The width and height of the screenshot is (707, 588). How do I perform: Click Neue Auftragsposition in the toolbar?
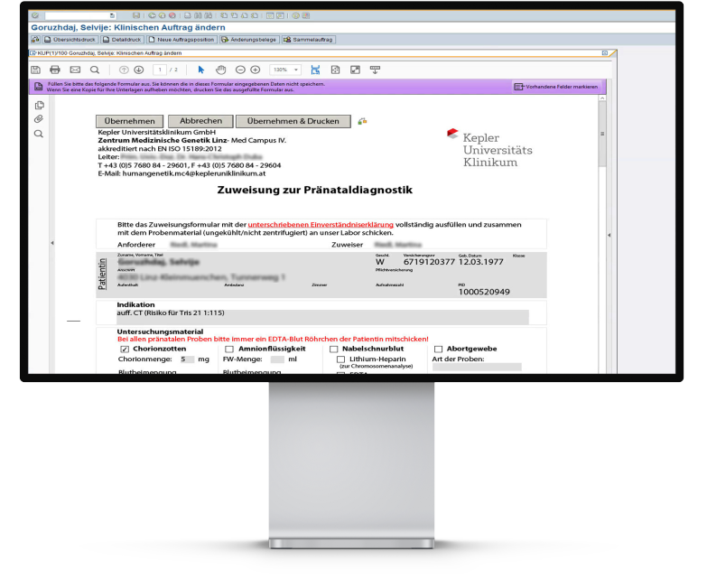(x=180, y=40)
